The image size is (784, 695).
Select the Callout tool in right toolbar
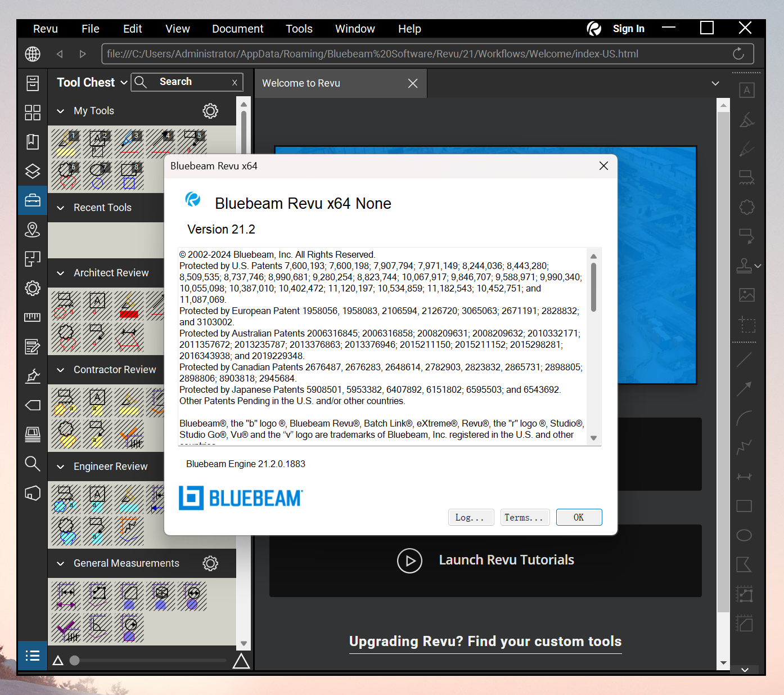pos(747,236)
